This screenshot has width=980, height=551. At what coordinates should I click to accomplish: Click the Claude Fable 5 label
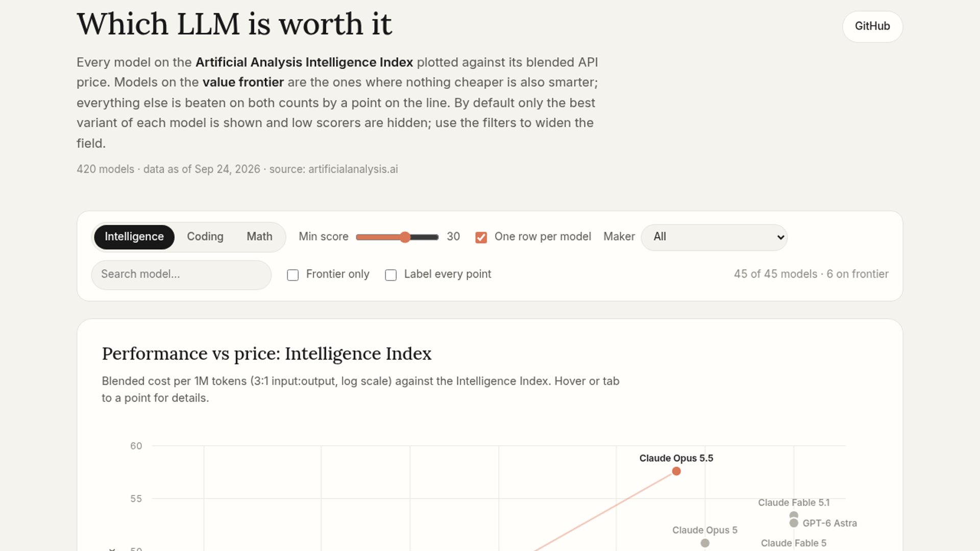point(794,543)
